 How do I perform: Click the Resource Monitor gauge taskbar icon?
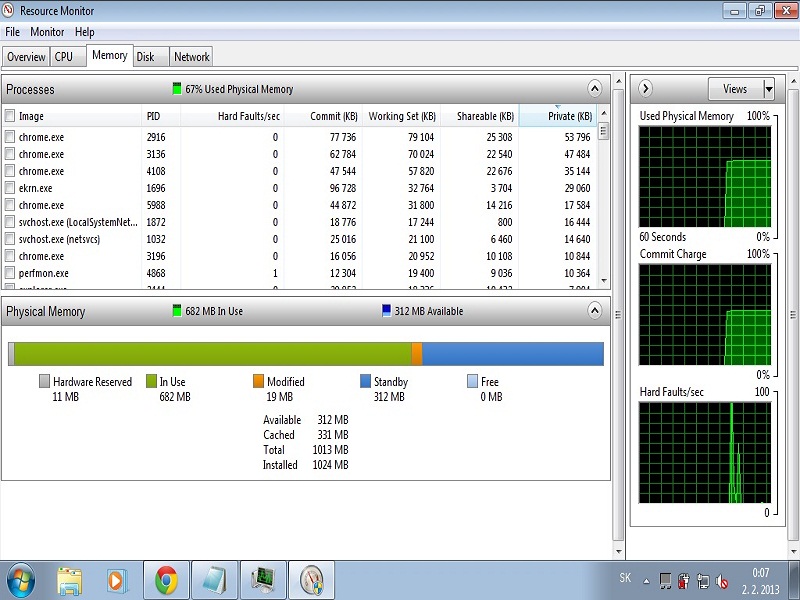[311, 579]
